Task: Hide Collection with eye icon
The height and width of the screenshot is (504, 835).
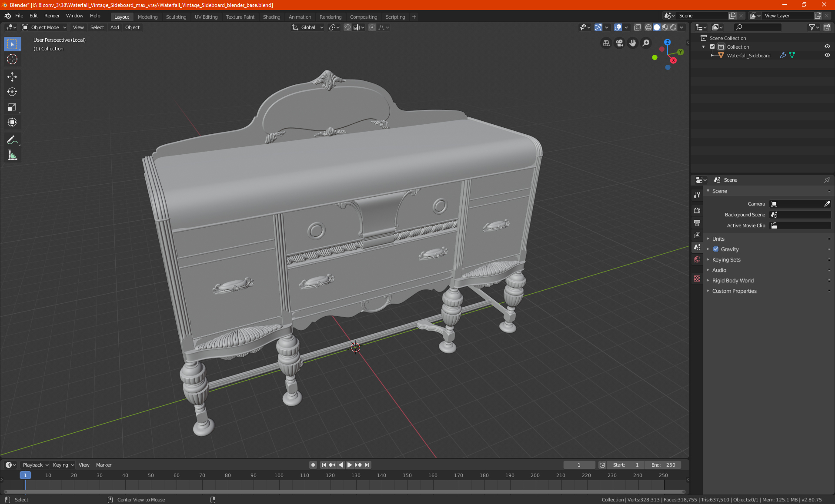Action: 827,47
